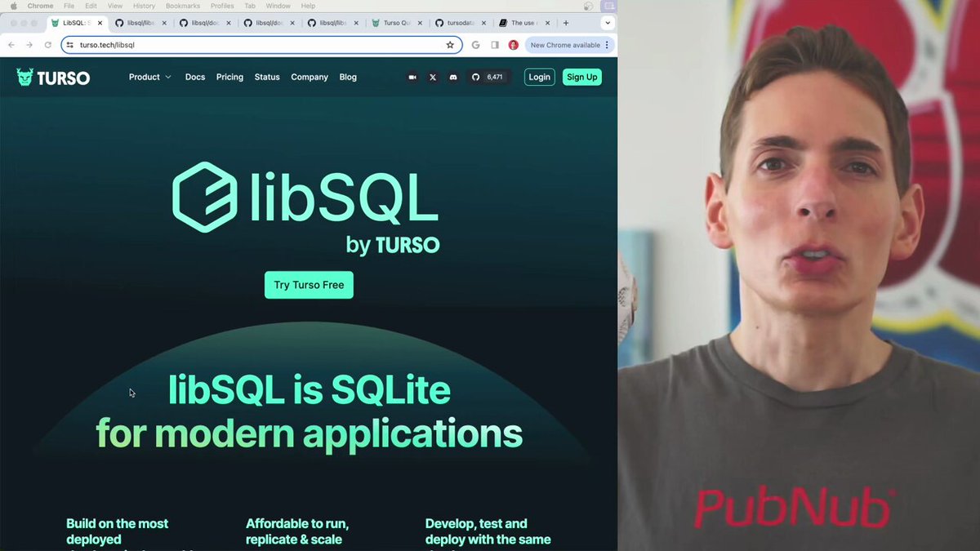Open the Profiles menu

222,6
